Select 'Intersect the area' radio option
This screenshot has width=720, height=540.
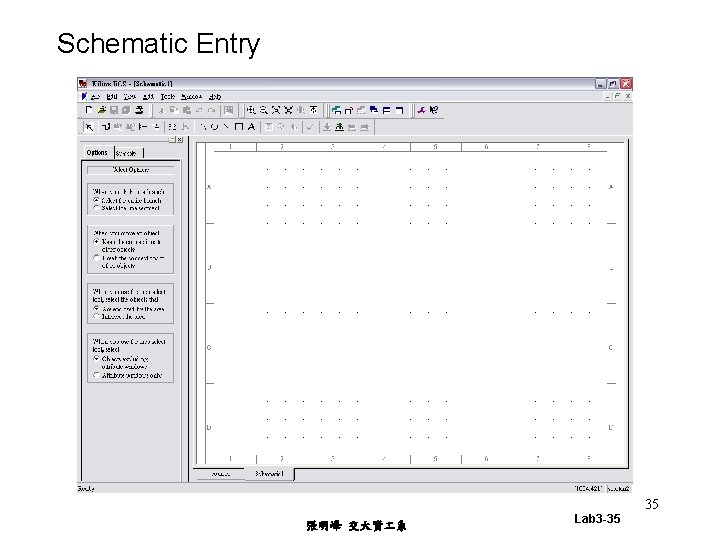[x=96, y=316]
